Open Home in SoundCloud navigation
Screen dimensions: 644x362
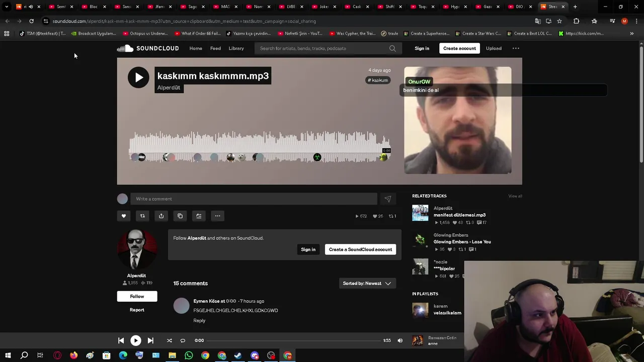196,48
